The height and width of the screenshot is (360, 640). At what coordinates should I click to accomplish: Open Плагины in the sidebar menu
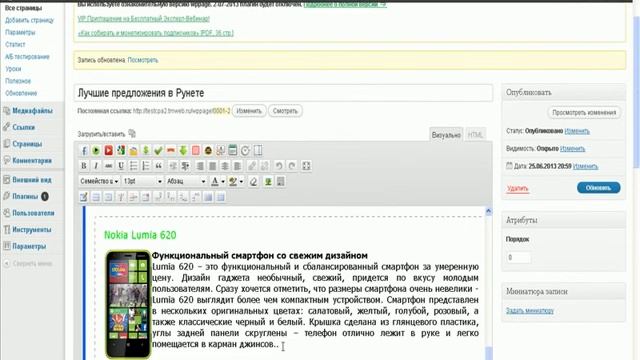click(x=25, y=197)
